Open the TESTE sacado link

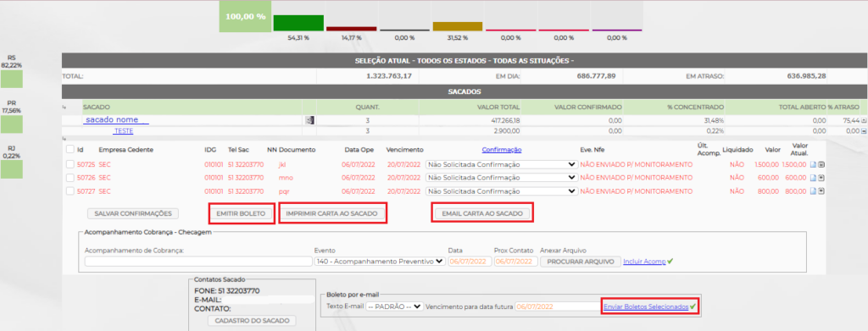tap(124, 131)
